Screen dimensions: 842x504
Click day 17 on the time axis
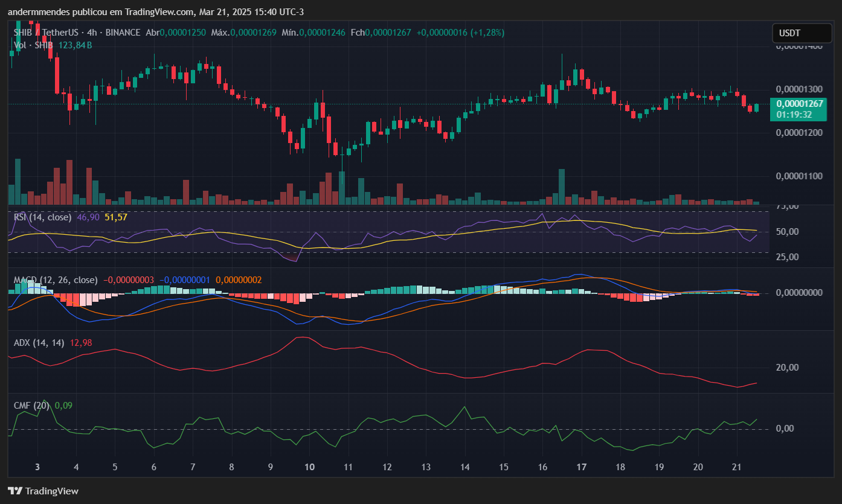point(582,467)
